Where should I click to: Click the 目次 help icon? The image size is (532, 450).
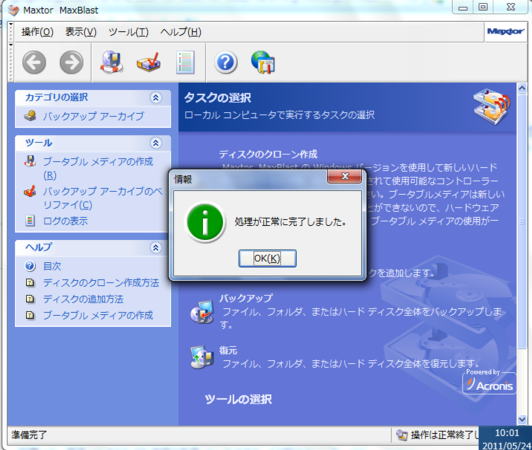[x=30, y=266]
